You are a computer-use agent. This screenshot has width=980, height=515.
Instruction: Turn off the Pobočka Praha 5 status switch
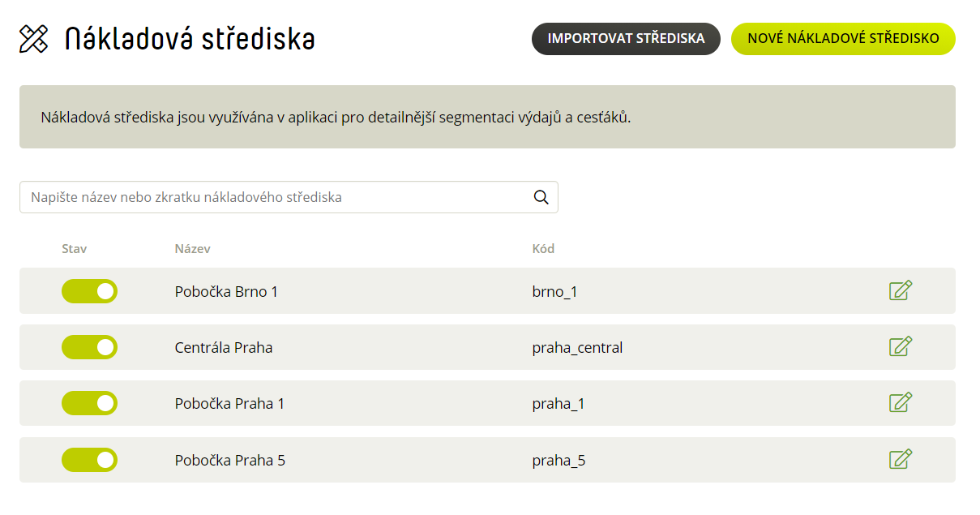[89, 460]
